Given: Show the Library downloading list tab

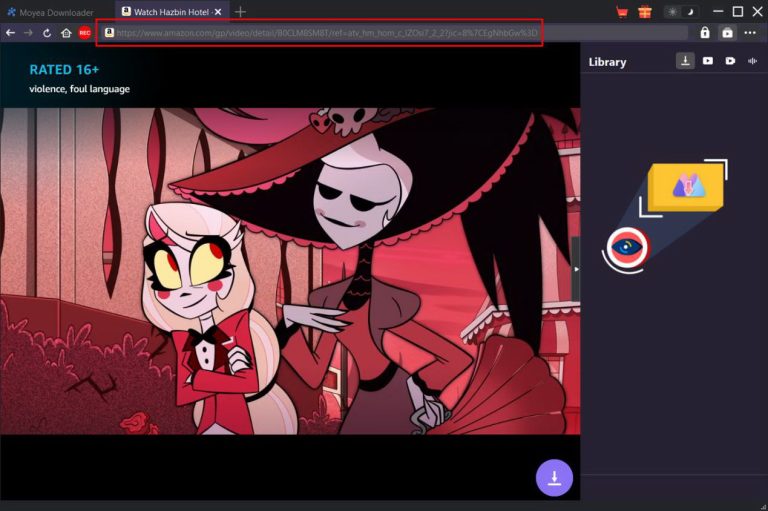Looking at the screenshot, I should tap(685, 61).
